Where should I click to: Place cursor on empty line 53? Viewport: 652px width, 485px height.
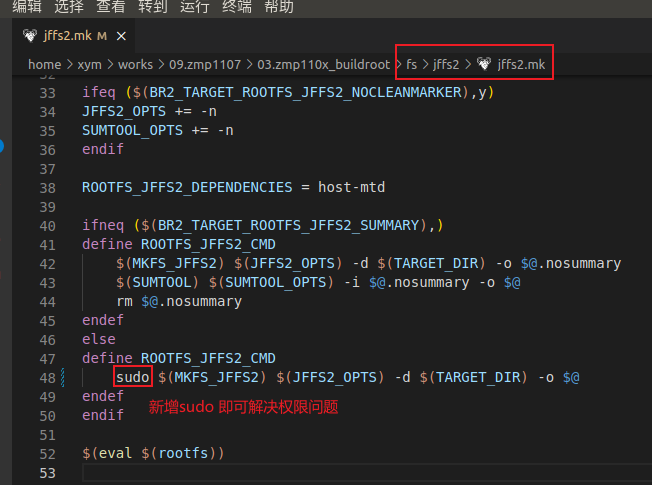coord(366,473)
